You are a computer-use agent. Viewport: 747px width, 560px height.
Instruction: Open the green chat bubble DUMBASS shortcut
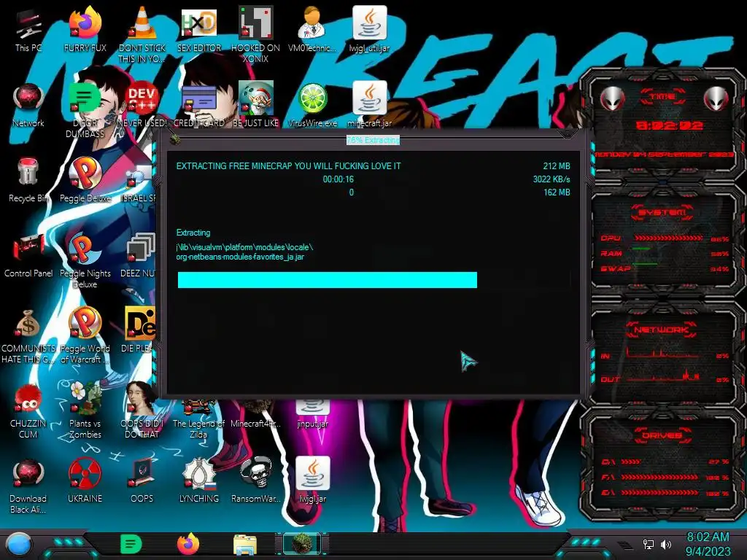(85, 109)
